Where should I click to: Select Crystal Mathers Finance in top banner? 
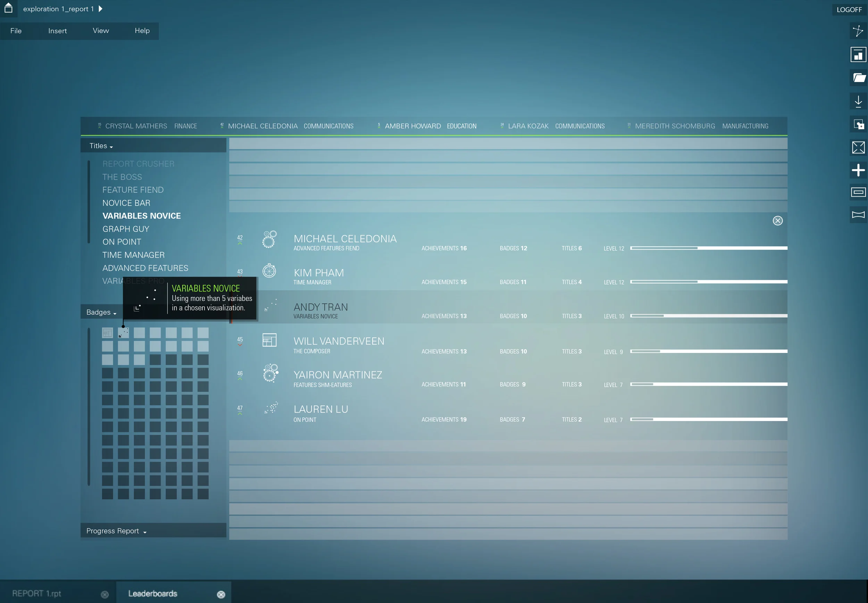coord(148,126)
